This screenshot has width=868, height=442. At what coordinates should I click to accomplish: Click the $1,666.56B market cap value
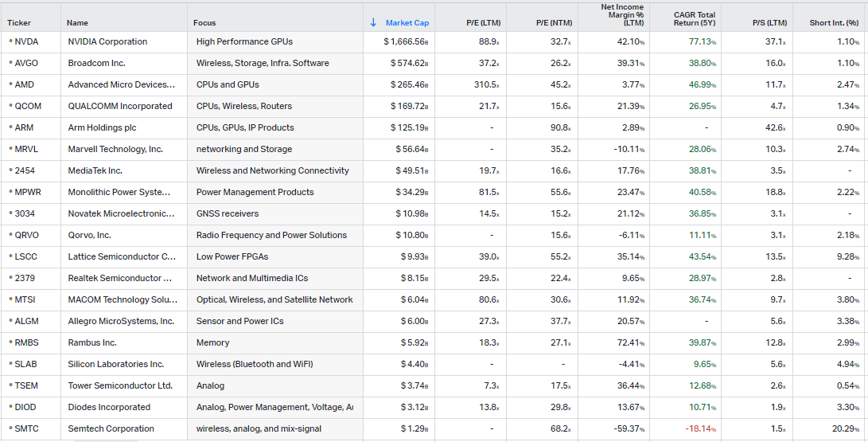pyautogui.click(x=406, y=41)
